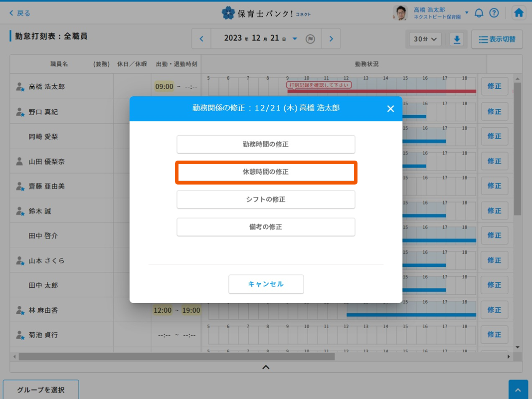This screenshot has width=532, height=399.
Task: Go to previous day arrow
Action: tap(201, 39)
